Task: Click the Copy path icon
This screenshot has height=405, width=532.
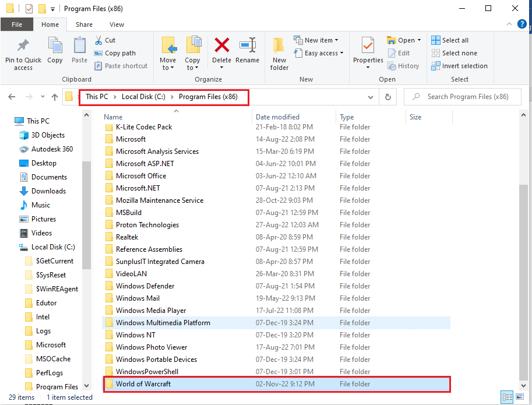Action: (98, 53)
